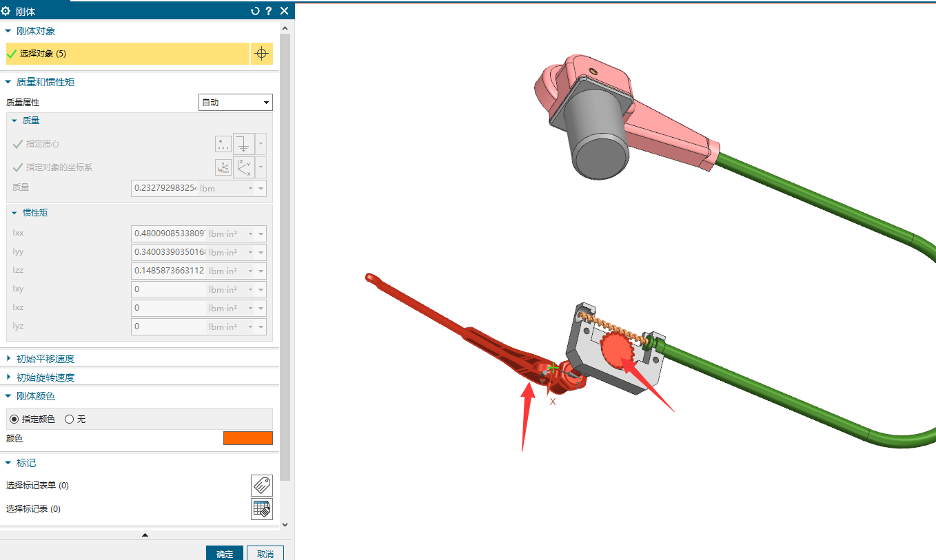Close the 刚体 dialog
Screen dimensions: 936x560
point(284,11)
